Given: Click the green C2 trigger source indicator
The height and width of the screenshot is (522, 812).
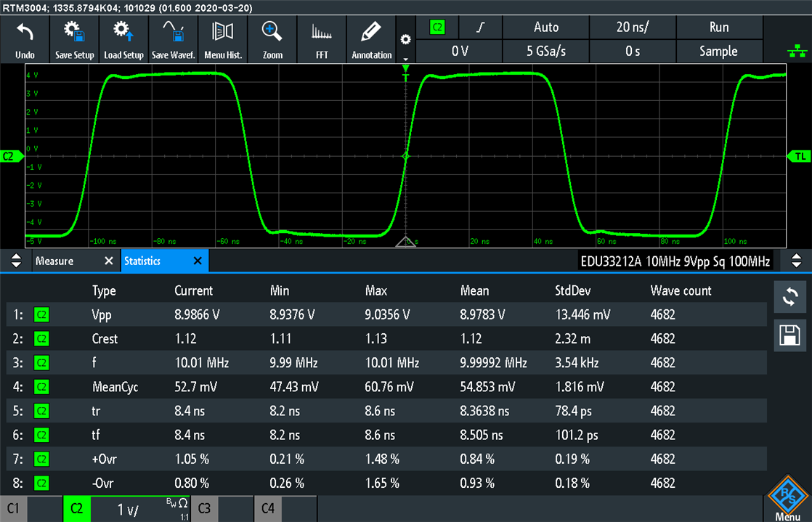Looking at the screenshot, I should click(437, 28).
